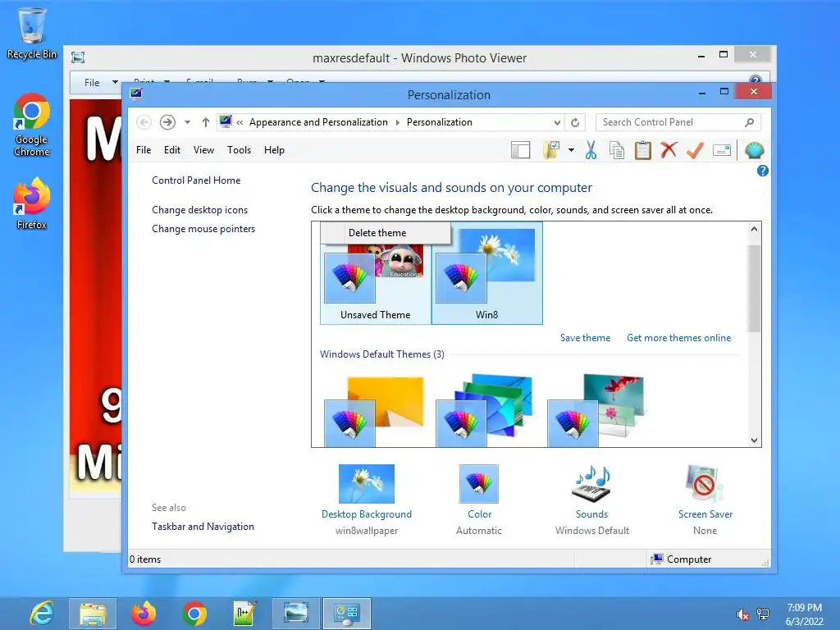Image resolution: width=840 pixels, height=630 pixels.
Task: Switch to Photo Viewer taskbar button
Action: (295, 614)
